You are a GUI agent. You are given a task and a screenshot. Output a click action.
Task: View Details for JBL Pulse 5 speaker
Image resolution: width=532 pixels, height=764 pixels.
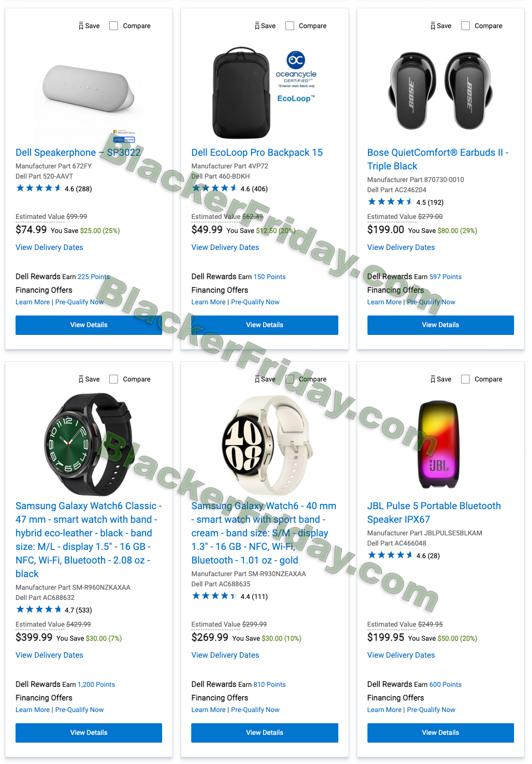[x=441, y=733]
